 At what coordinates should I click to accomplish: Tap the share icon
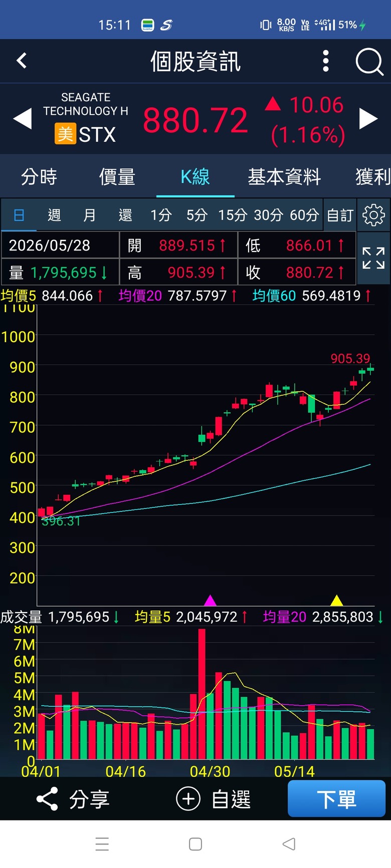click(x=47, y=799)
